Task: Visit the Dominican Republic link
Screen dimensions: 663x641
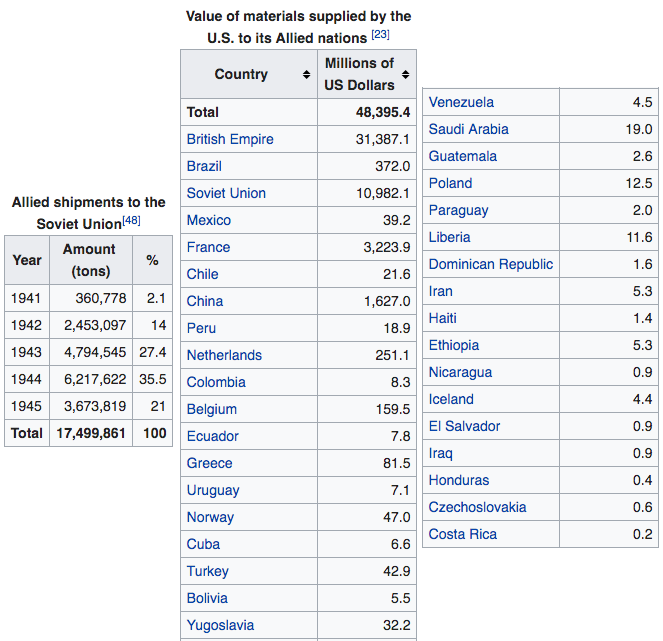Action: click(491, 265)
